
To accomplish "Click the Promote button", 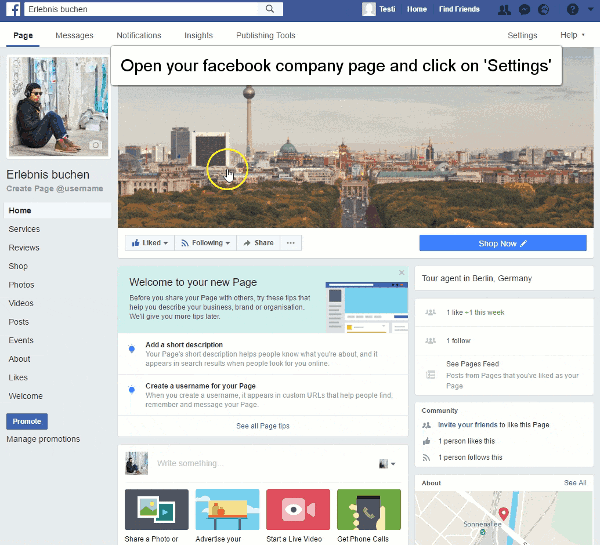I will (27, 421).
